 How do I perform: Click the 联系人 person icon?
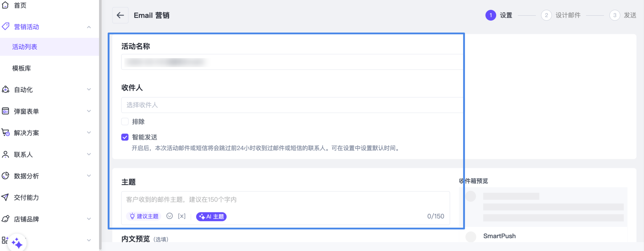(5, 154)
